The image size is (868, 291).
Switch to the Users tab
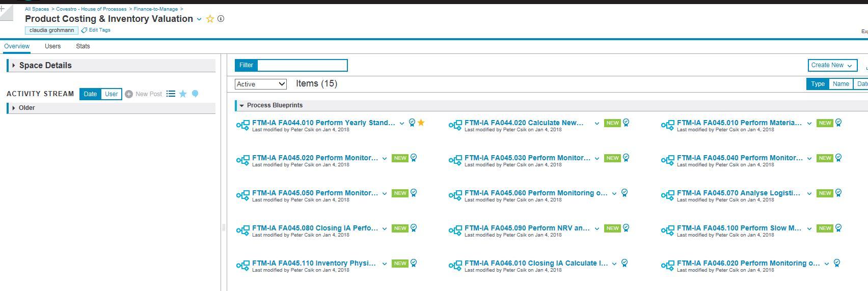[52, 46]
